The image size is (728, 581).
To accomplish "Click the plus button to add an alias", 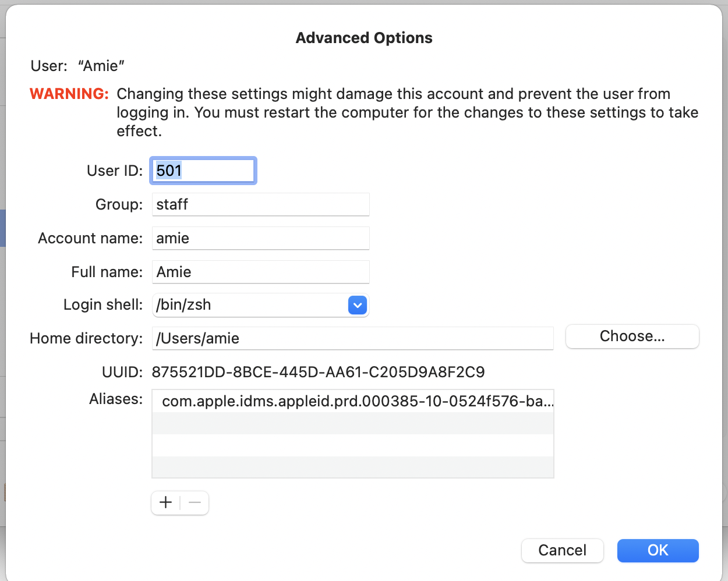I will pos(165,503).
